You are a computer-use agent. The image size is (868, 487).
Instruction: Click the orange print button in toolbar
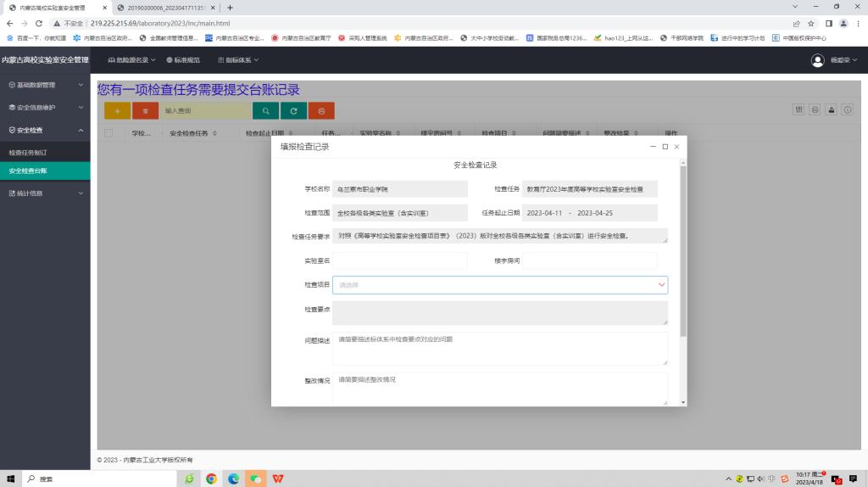[321, 110]
